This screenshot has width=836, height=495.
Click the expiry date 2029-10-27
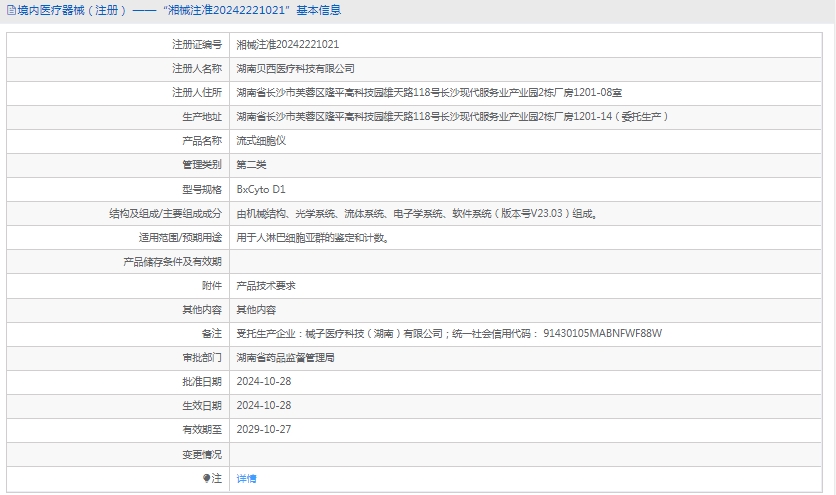[263, 430]
